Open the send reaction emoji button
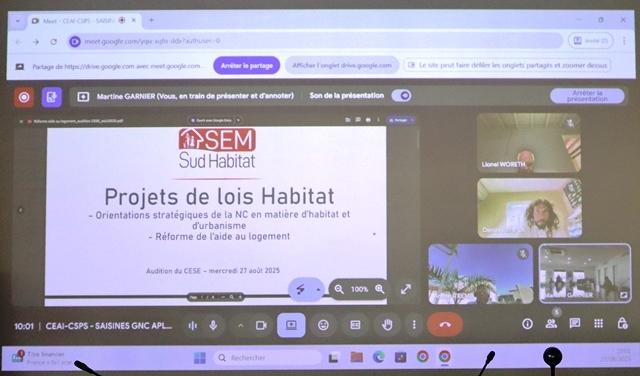This screenshot has height=376, width=640. [323, 325]
